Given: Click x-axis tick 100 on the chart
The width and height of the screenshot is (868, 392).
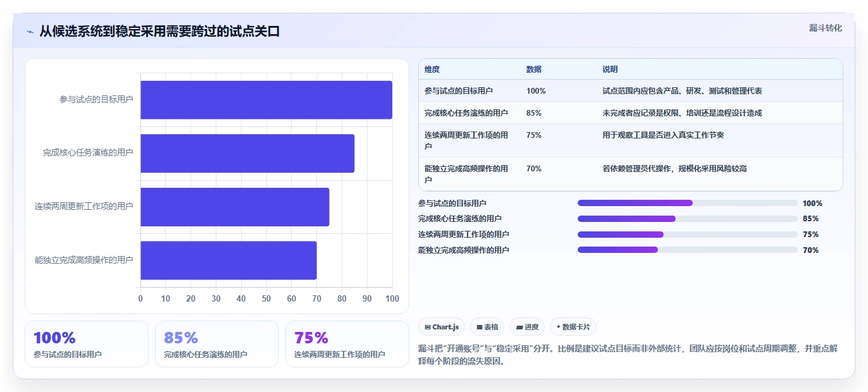Looking at the screenshot, I should (392, 298).
